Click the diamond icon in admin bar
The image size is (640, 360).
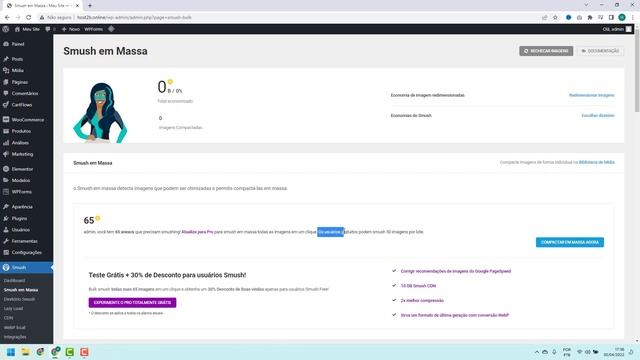click(x=111, y=29)
